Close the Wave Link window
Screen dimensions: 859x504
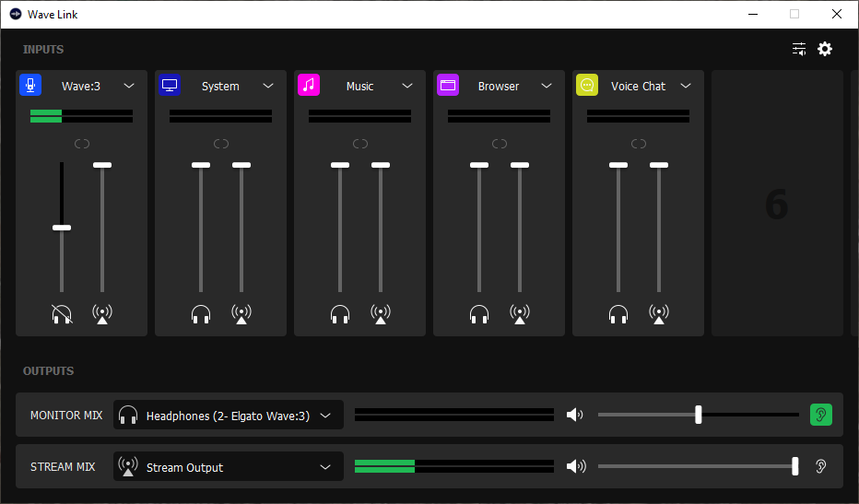837,14
